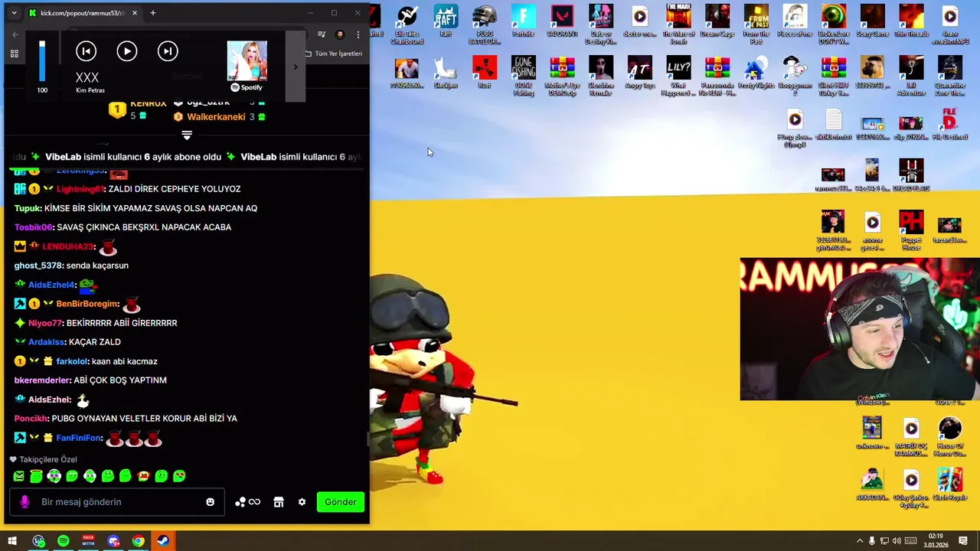Select Thin Threads desktop shortcut

[x=911, y=22]
